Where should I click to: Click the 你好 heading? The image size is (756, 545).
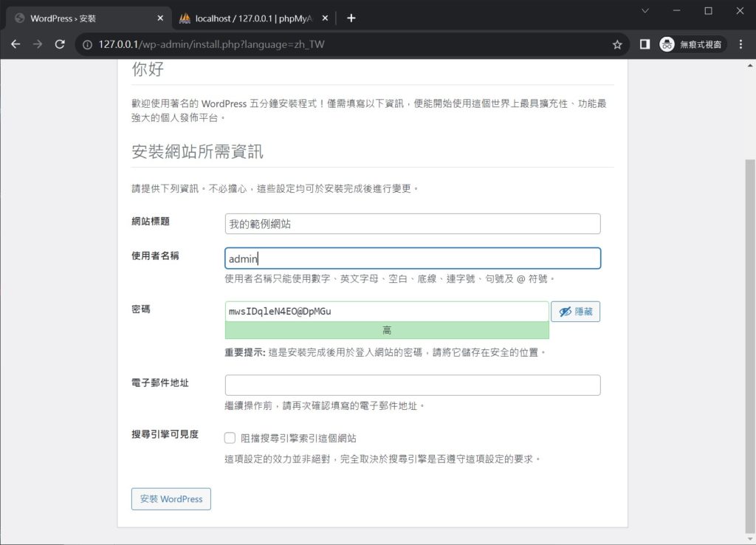click(148, 69)
